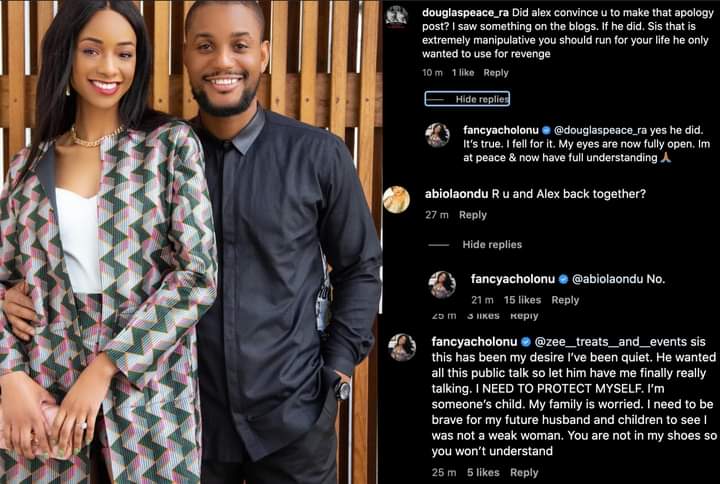Screen dimensions: 720x484
Task: Click fancyacholonu avatar on the zee__treats__and__events comment
Action: click(402, 347)
